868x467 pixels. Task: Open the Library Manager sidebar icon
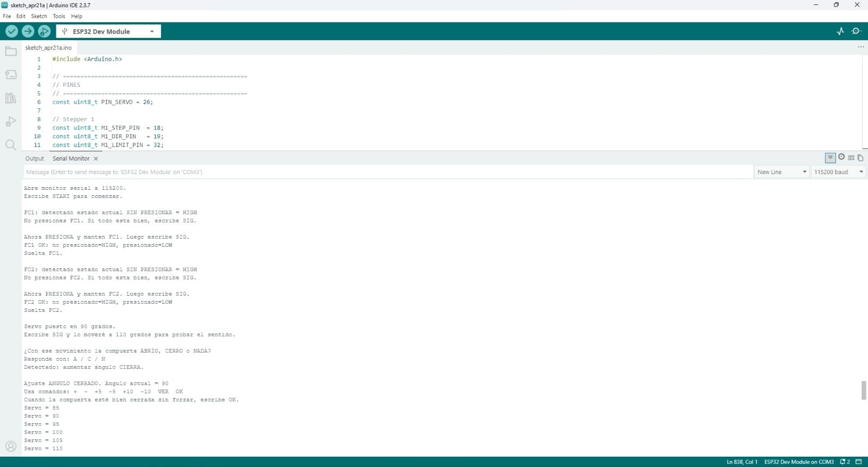pos(11,98)
